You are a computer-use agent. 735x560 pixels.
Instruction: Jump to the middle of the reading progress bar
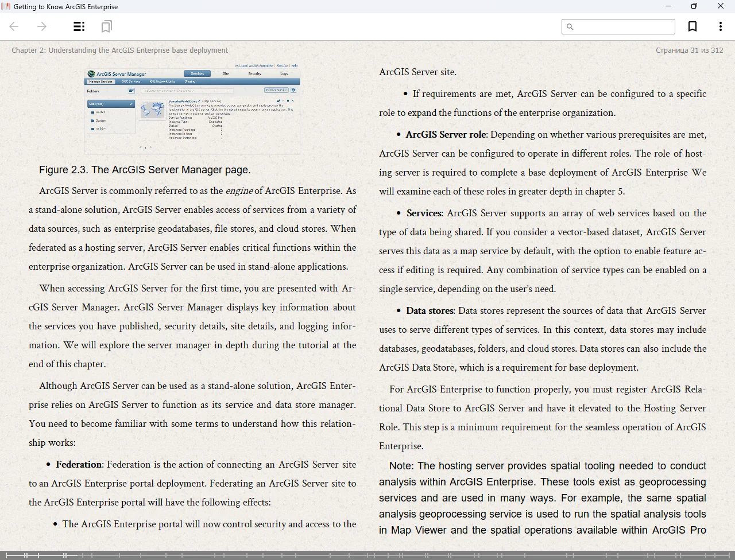click(x=367, y=555)
